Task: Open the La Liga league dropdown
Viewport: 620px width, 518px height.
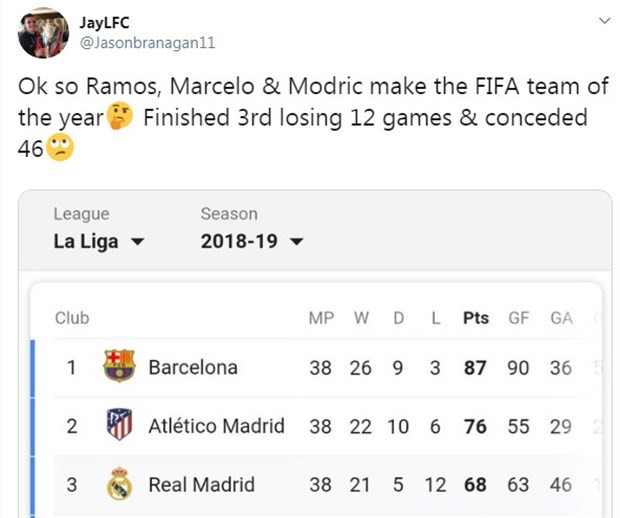Action: tap(99, 242)
